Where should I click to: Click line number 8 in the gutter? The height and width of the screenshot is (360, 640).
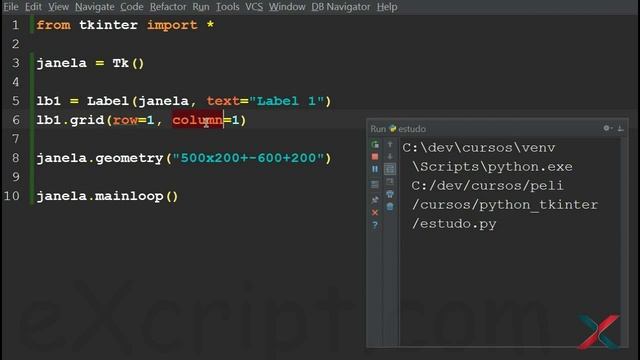[x=16, y=158]
